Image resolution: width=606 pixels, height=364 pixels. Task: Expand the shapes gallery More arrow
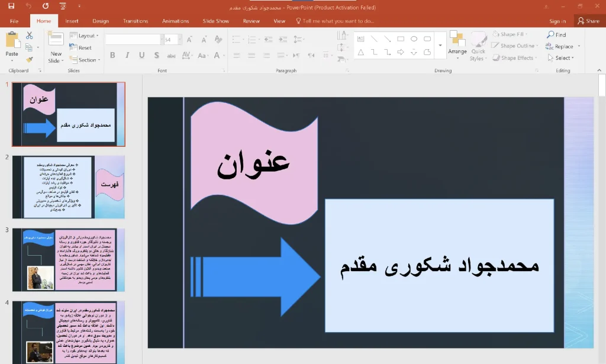(x=440, y=45)
